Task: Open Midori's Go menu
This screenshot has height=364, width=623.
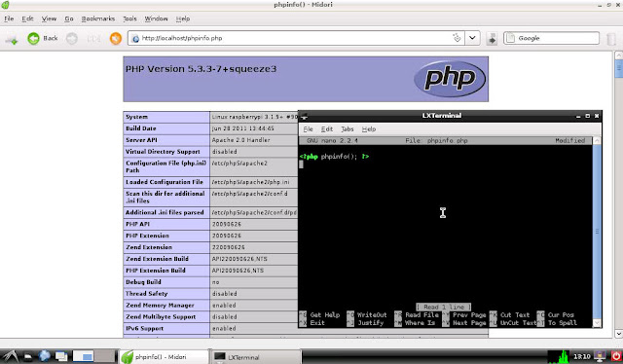Action: click(69, 18)
